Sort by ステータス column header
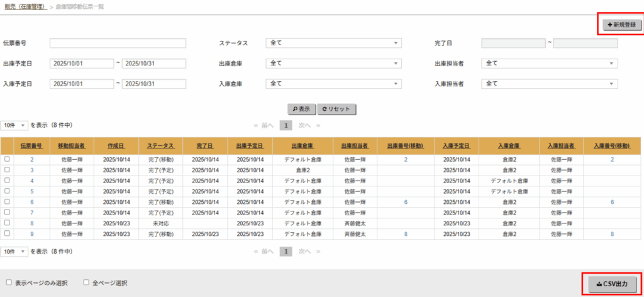This screenshot has height=297, width=644. 161,145
